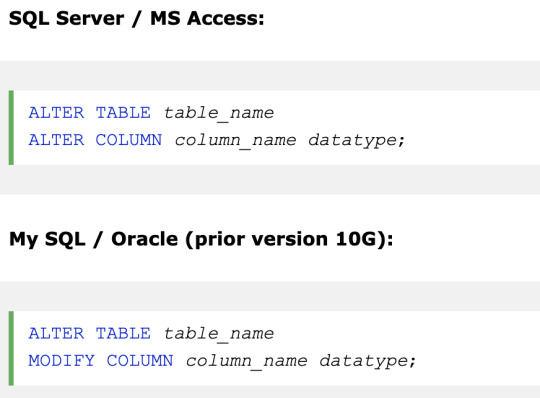
Task: Click the green bar beside first code block
Action: pyautogui.click(x=11, y=128)
